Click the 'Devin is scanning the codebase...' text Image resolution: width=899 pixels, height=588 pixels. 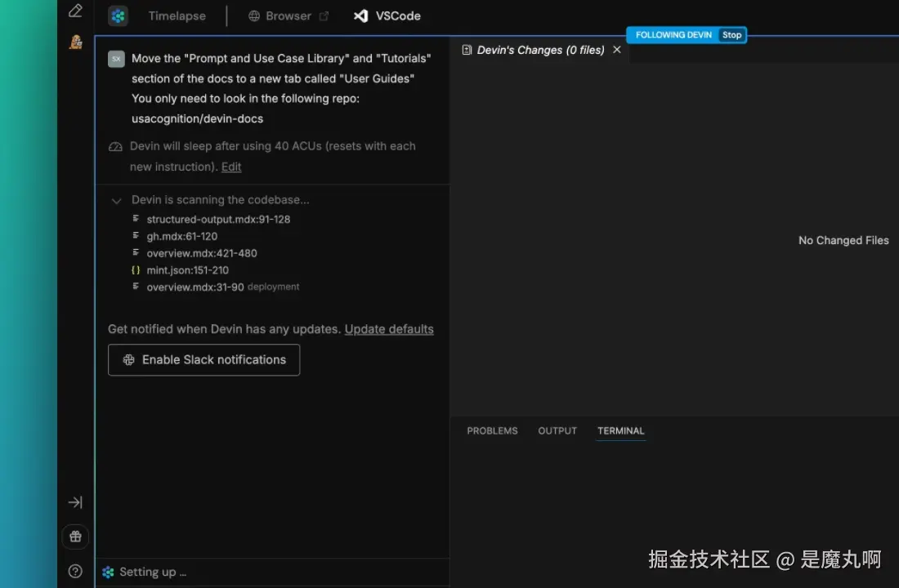pyautogui.click(x=220, y=200)
